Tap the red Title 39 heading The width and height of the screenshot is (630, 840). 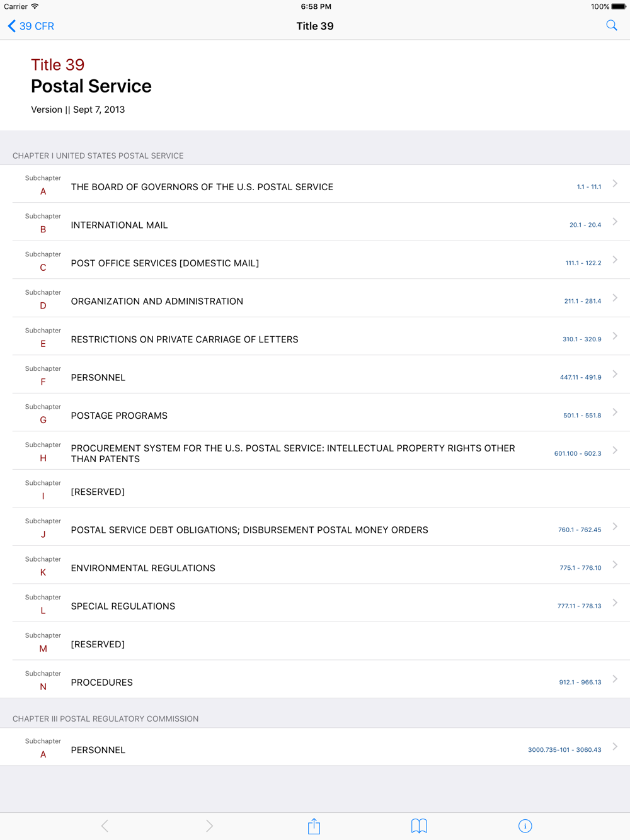click(x=57, y=64)
